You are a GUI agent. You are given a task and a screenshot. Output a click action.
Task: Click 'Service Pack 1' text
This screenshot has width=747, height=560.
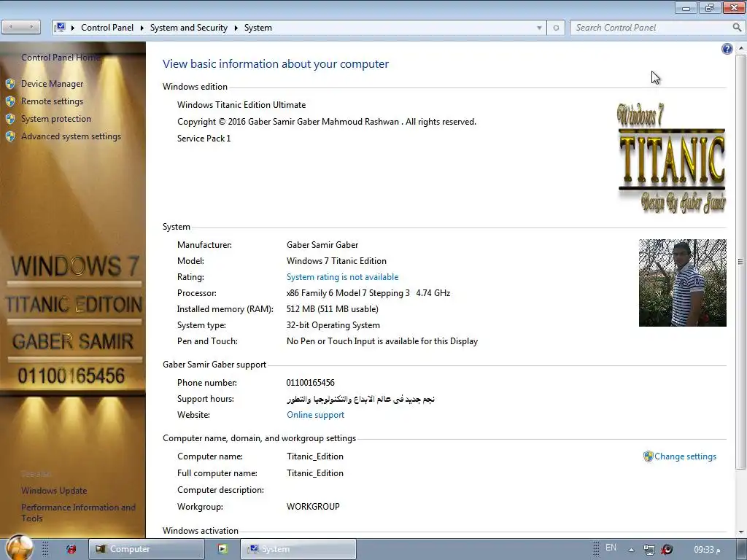204,139
